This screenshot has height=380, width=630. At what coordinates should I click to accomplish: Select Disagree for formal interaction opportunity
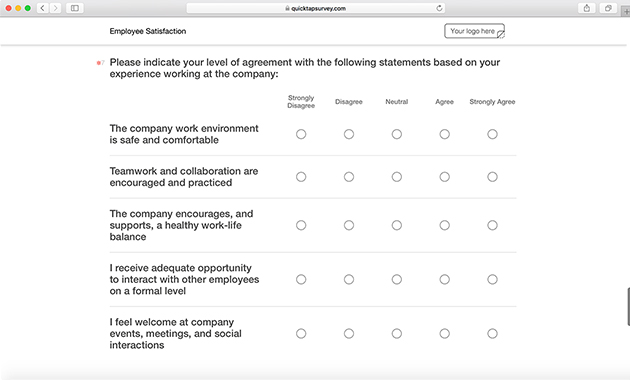coord(349,279)
